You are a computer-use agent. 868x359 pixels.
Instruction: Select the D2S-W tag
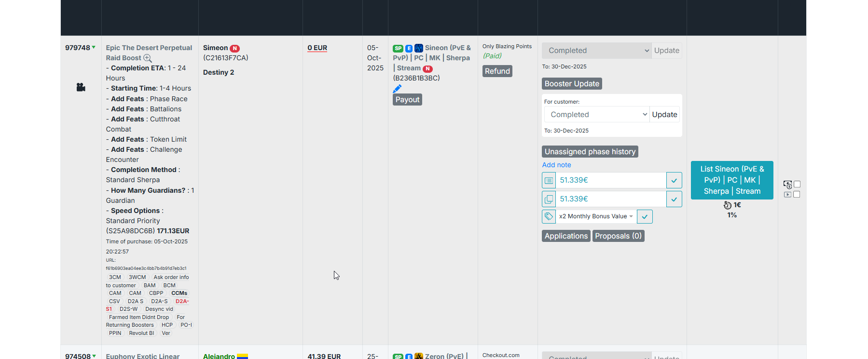(128, 309)
